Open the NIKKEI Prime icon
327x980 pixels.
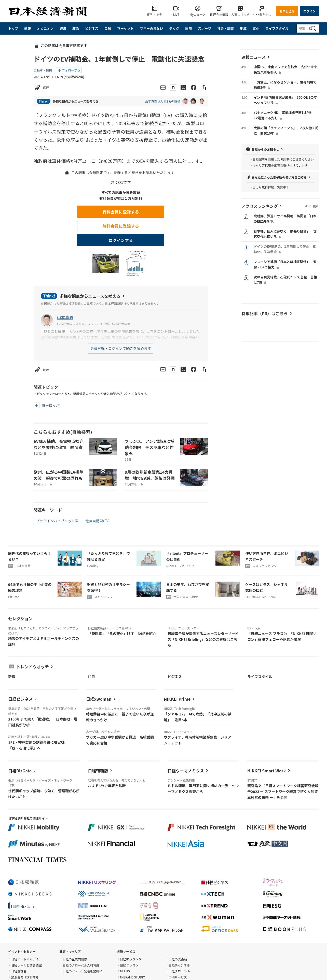pyautogui.click(x=262, y=8)
